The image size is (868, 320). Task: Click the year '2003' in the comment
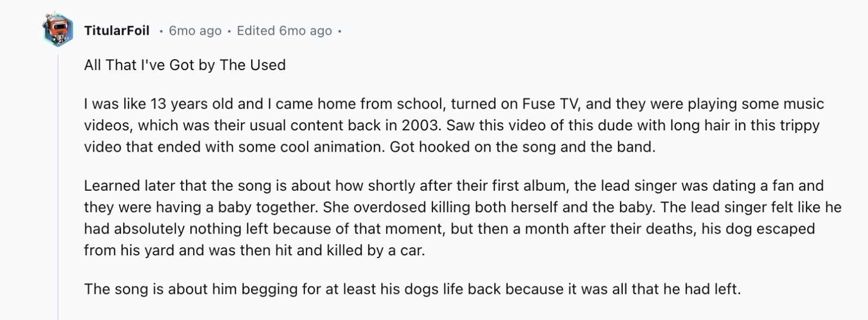[x=420, y=126]
